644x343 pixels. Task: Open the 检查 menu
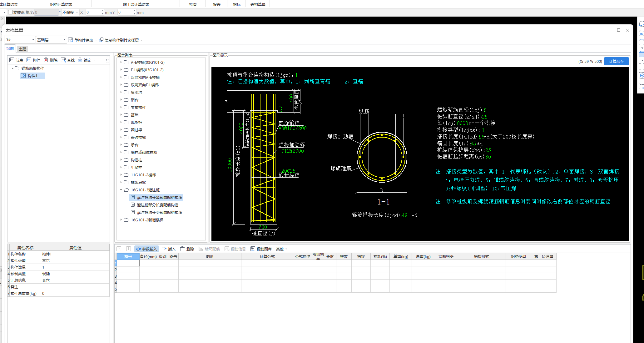tap(193, 4)
